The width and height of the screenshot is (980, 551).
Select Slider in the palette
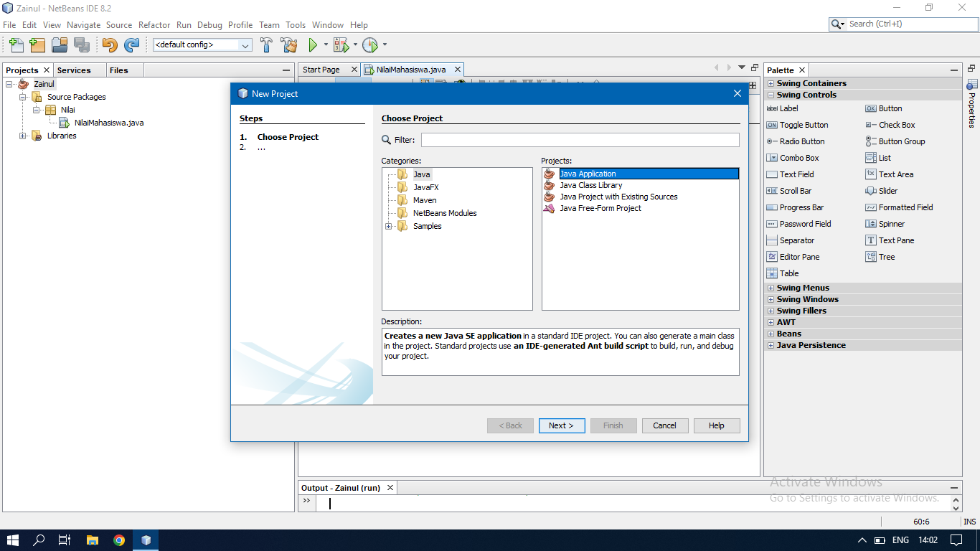tap(882, 191)
